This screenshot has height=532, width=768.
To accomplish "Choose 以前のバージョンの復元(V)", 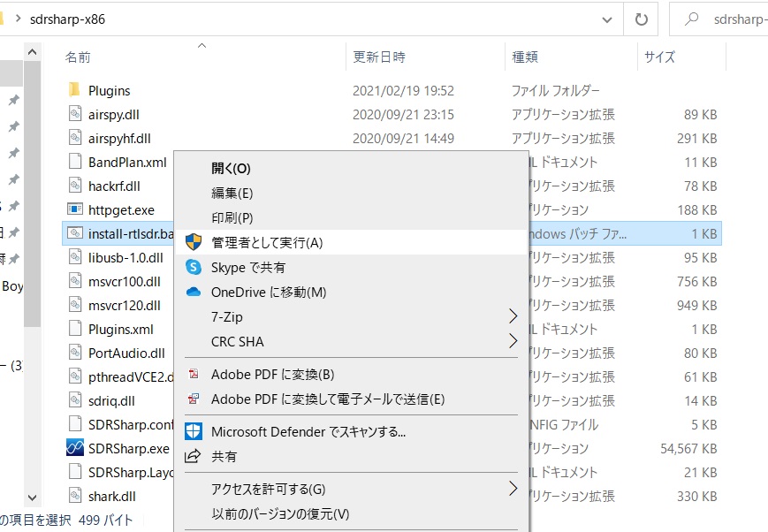I will pos(351,513).
